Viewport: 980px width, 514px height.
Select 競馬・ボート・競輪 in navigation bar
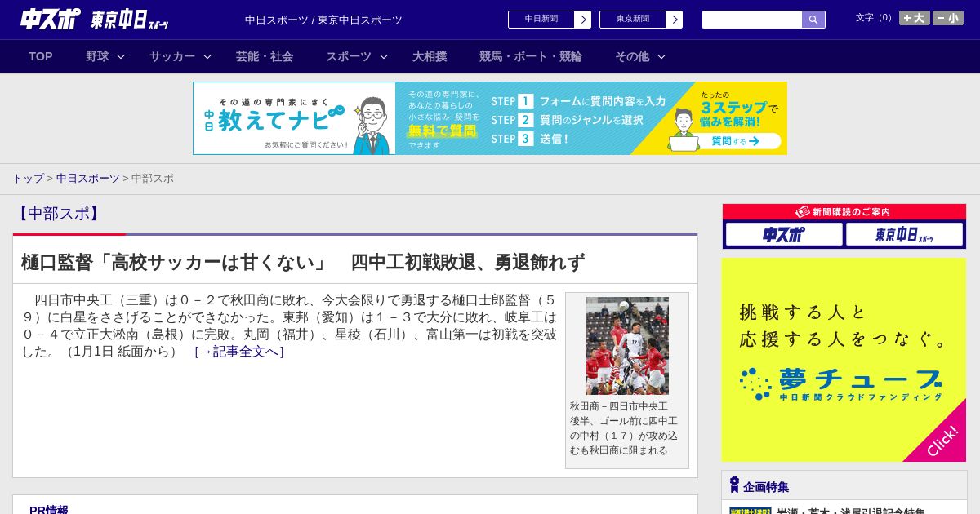pyautogui.click(x=531, y=56)
